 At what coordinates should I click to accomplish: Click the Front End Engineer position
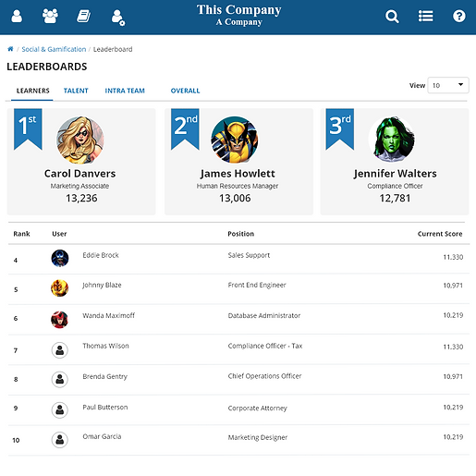tap(257, 286)
